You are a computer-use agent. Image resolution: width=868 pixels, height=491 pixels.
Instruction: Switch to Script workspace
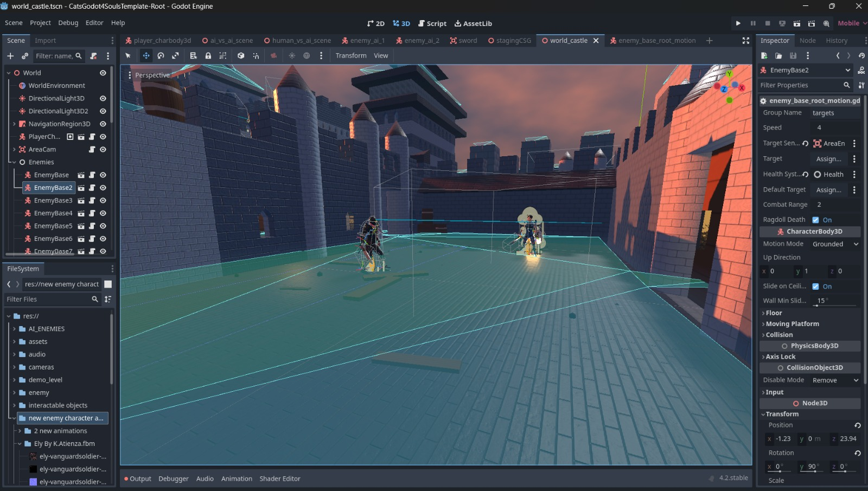coord(432,23)
